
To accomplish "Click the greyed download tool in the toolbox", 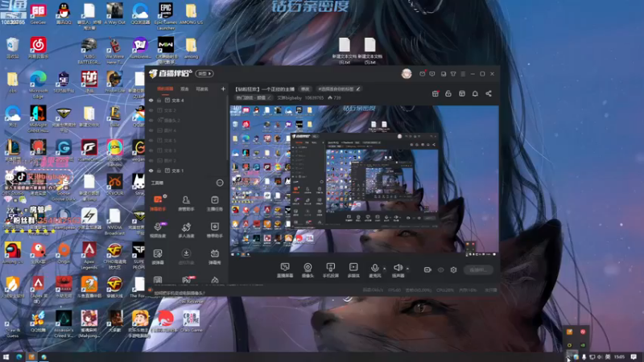I will point(186,256).
